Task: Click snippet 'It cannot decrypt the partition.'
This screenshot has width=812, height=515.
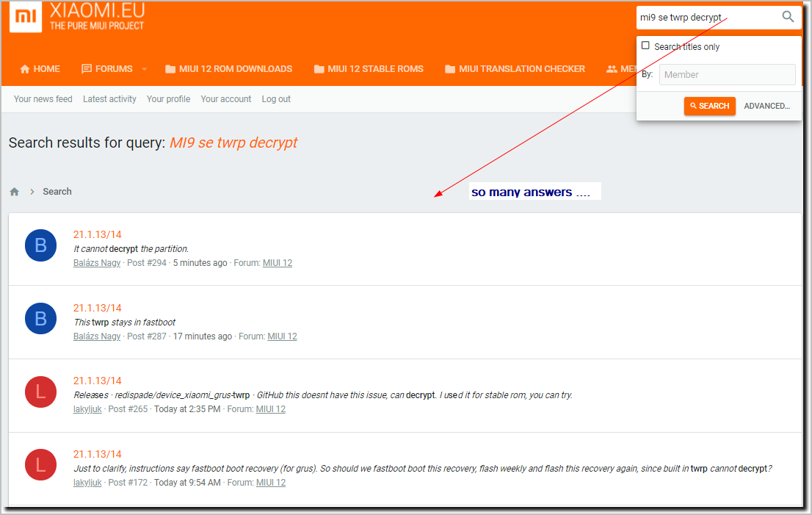Action: (131, 249)
